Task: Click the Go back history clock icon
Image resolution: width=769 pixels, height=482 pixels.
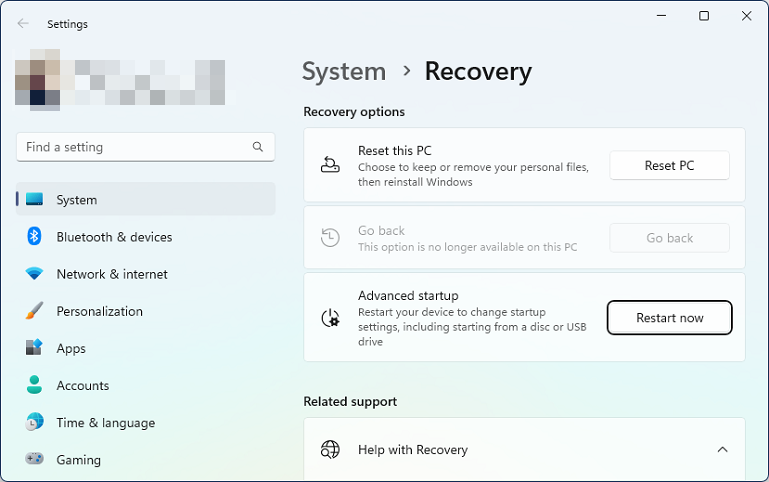Action: coord(330,237)
